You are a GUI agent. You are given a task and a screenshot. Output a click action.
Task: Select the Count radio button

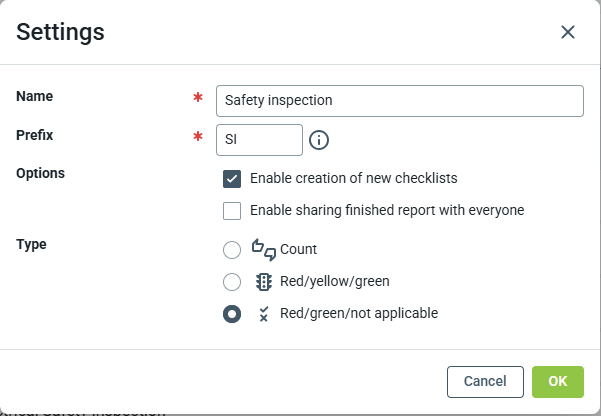tap(232, 250)
